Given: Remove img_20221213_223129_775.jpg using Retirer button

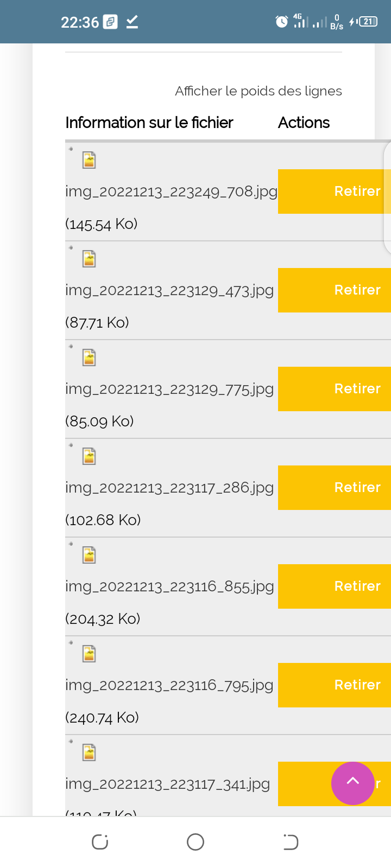Looking at the screenshot, I should [x=334, y=389].
